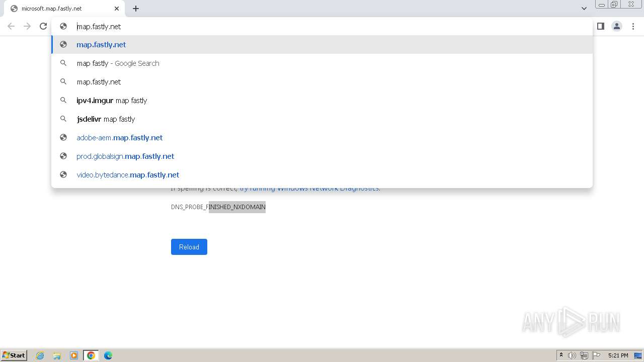Open the Windows Start button

[x=14, y=355]
